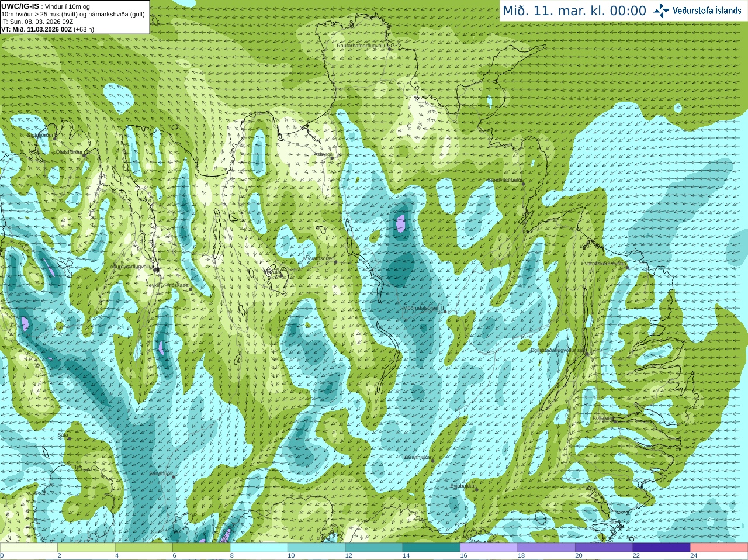Click the 'VT: Mið. 11.03.2026 00Z' valid time line
This screenshot has width=748, height=560.
[47, 29]
